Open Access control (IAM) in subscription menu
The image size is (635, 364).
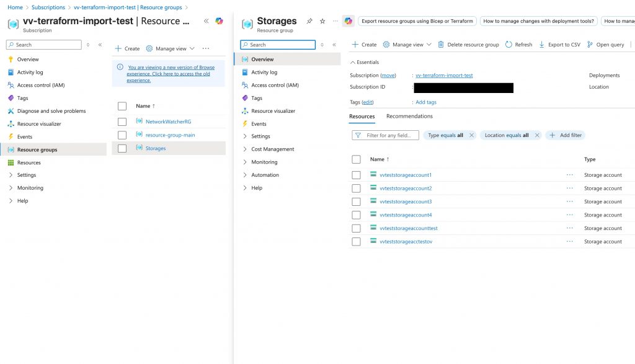pos(40,86)
